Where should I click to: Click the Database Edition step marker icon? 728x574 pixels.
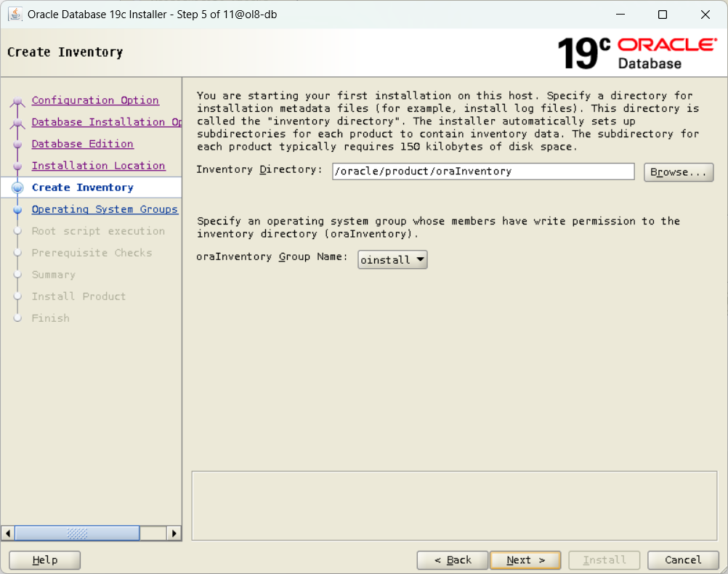(x=17, y=144)
